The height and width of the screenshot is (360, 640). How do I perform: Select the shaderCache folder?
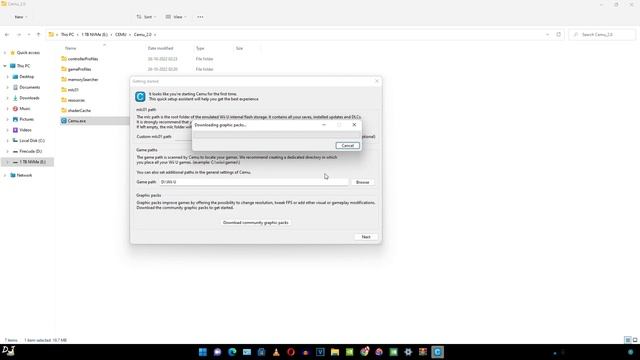(79, 111)
